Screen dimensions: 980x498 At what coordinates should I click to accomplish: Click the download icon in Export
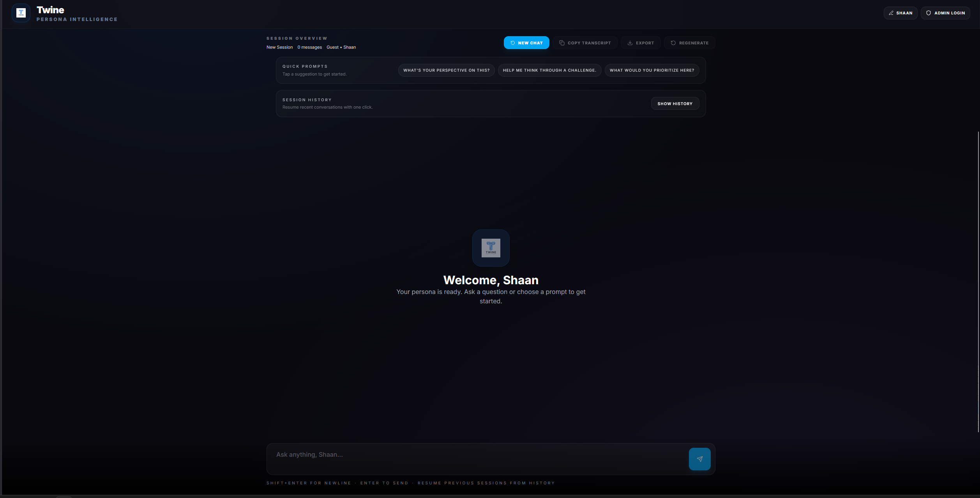630,43
